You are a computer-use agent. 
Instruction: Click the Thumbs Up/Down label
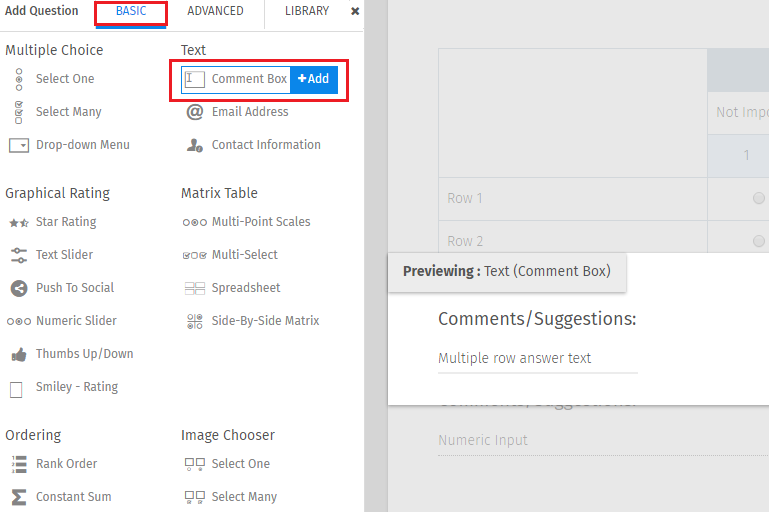[x=84, y=354]
